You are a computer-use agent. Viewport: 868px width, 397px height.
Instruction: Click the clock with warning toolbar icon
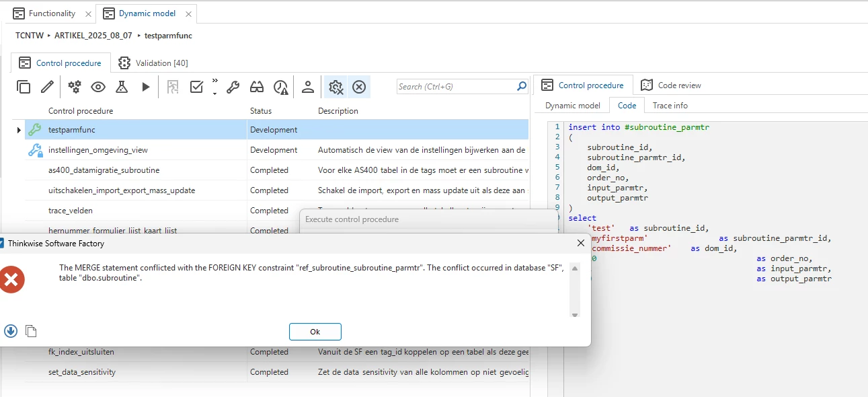pos(280,87)
